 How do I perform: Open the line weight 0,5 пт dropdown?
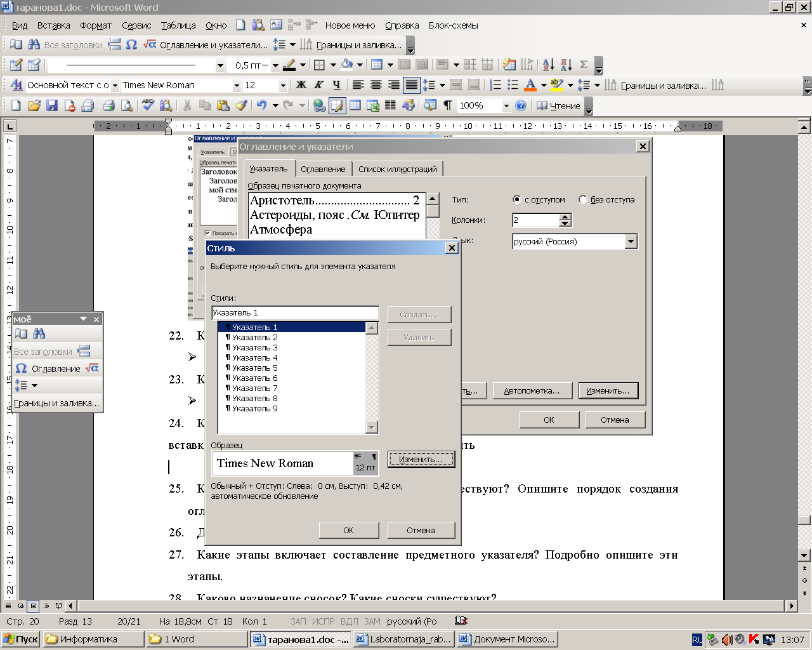(275, 65)
